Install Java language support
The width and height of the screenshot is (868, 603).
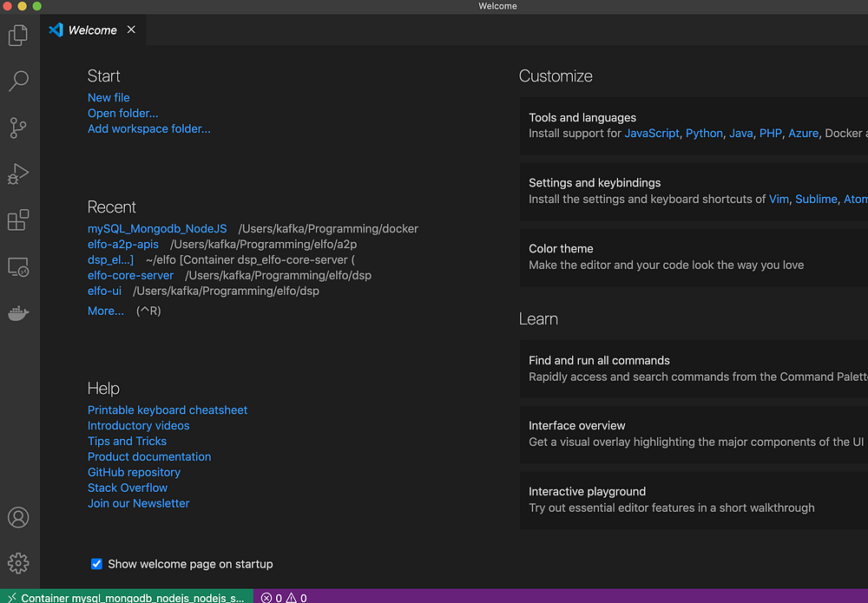(x=740, y=134)
